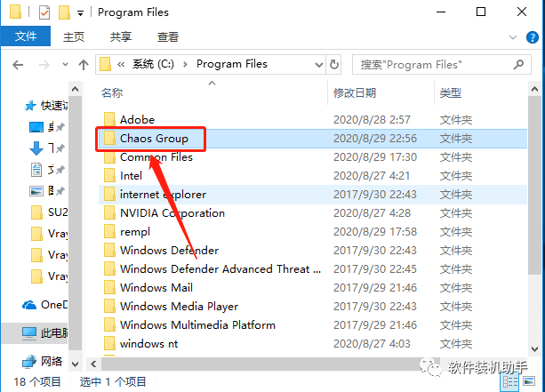Switch to the 主页 ribbon tab
Viewport: 545px width, 392px height.
click(x=74, y=36)
